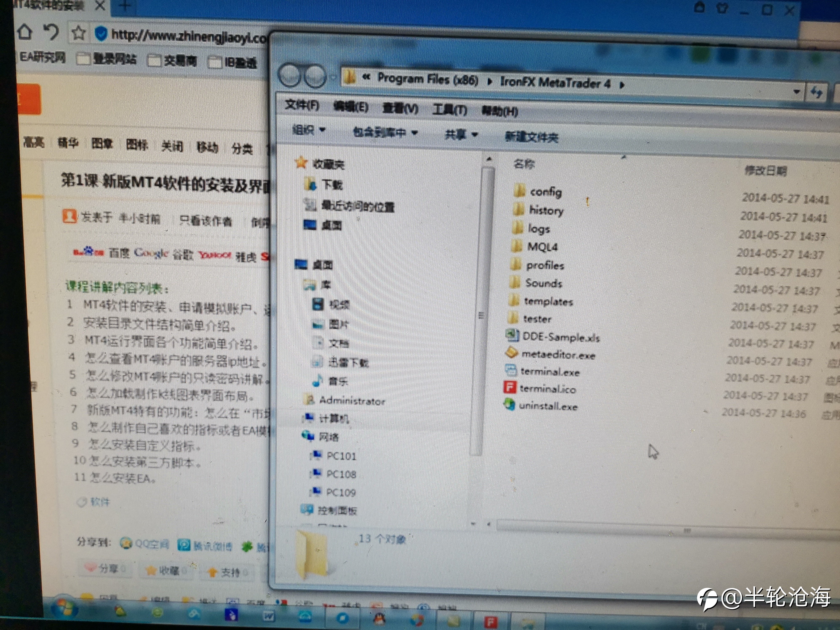Open the MQL4 folder
The height and width of the screenshot is (630, 840).
click(534, 247)
